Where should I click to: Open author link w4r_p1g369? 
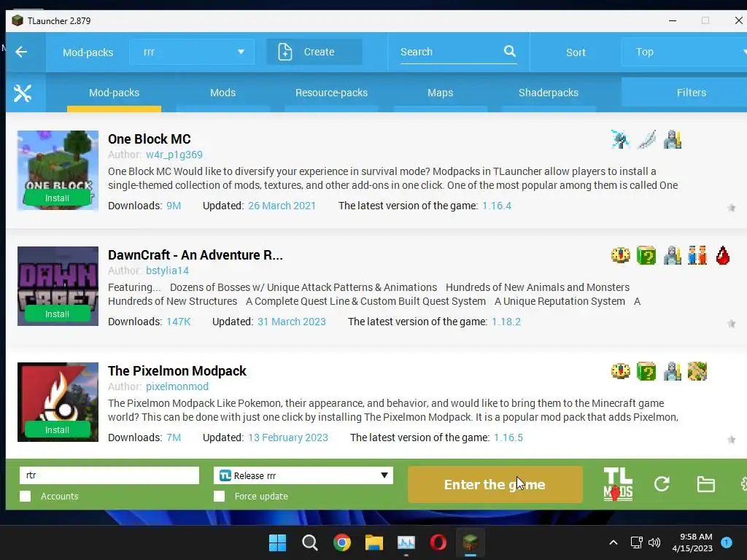(x=174, y=155)
